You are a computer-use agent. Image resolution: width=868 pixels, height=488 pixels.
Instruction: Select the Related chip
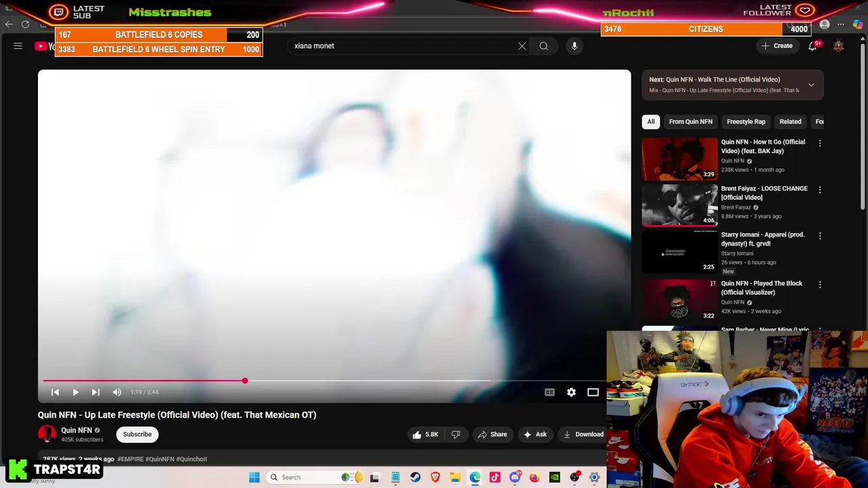point(790,122)
